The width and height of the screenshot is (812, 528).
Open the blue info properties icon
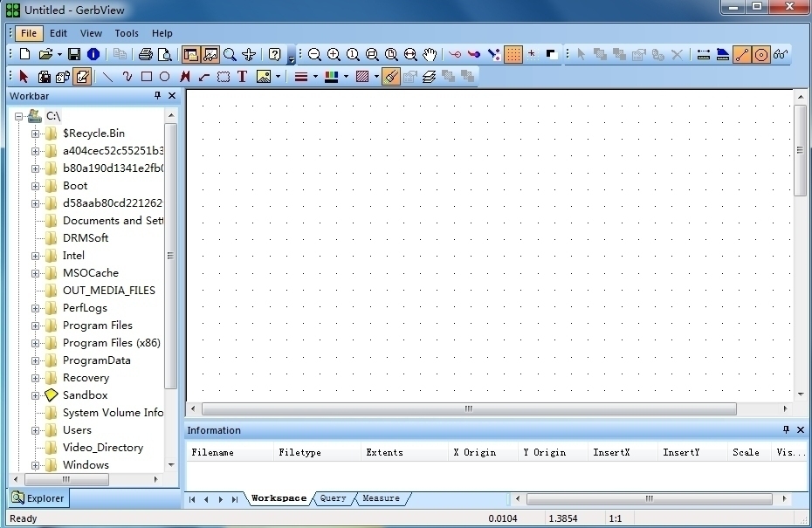(93, 54)
